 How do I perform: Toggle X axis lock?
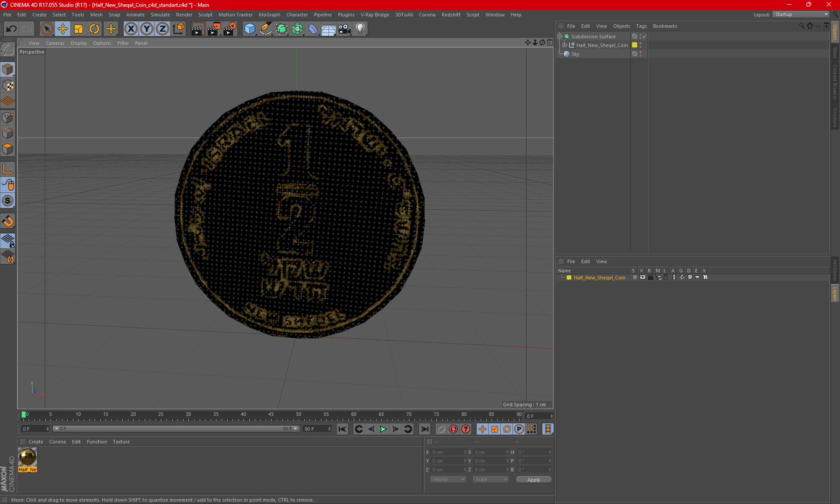click(x=131, y=29)
